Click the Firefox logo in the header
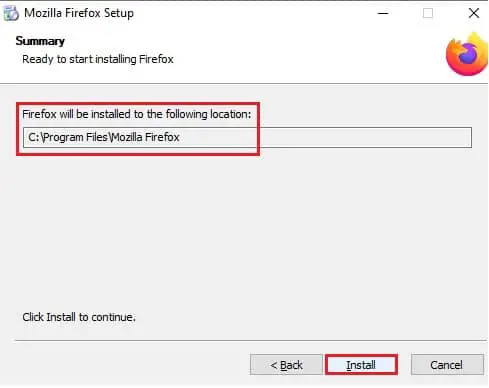489x388 pixels. (x=467, y=54)
